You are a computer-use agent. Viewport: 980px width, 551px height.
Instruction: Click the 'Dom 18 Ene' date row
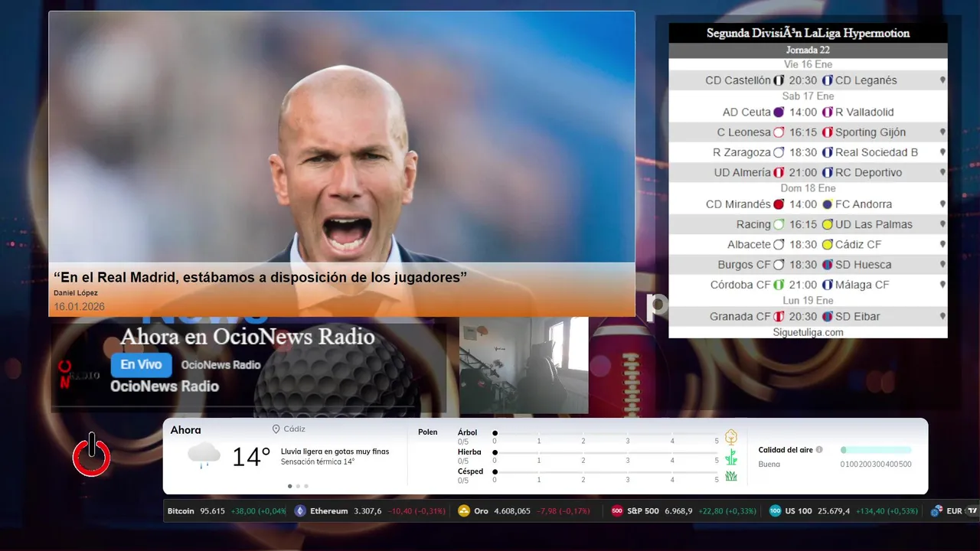pyautogui.click(x=808, y=188)
